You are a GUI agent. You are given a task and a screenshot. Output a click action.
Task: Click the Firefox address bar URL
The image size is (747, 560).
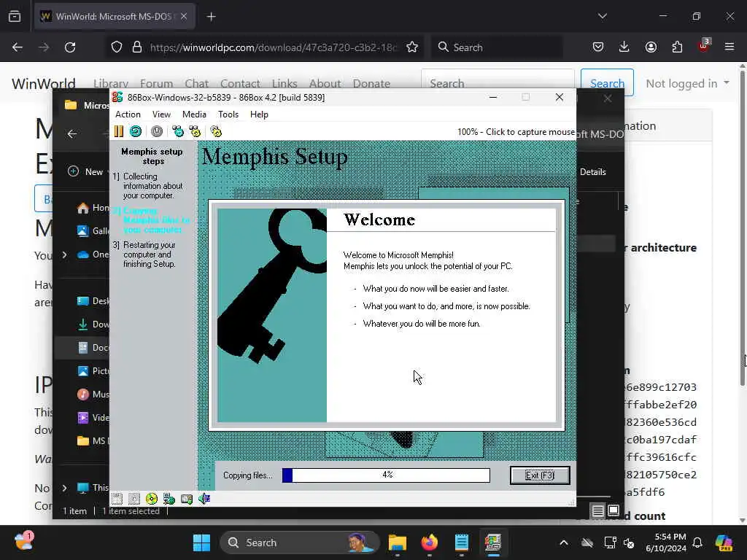tap(273, 47)
